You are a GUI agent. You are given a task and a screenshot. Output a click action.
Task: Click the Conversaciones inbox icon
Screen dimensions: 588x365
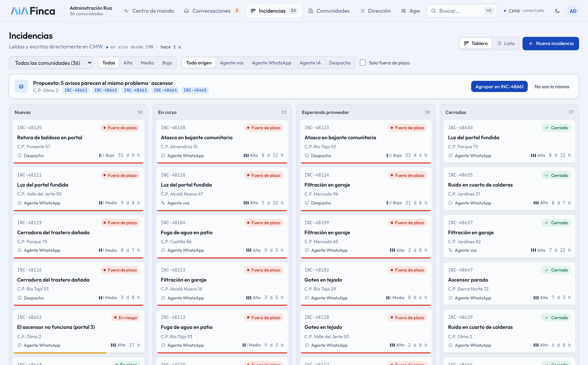[186, 11]
